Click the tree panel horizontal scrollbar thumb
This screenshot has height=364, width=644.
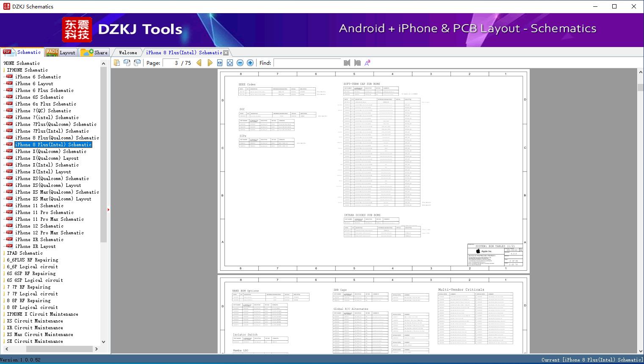59,349
